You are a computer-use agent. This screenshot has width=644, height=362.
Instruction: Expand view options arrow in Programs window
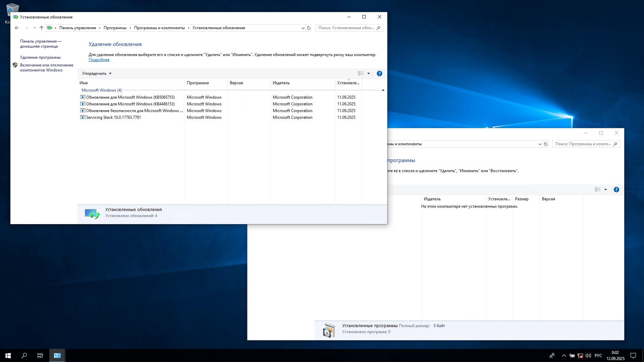(x=605, y=190)
